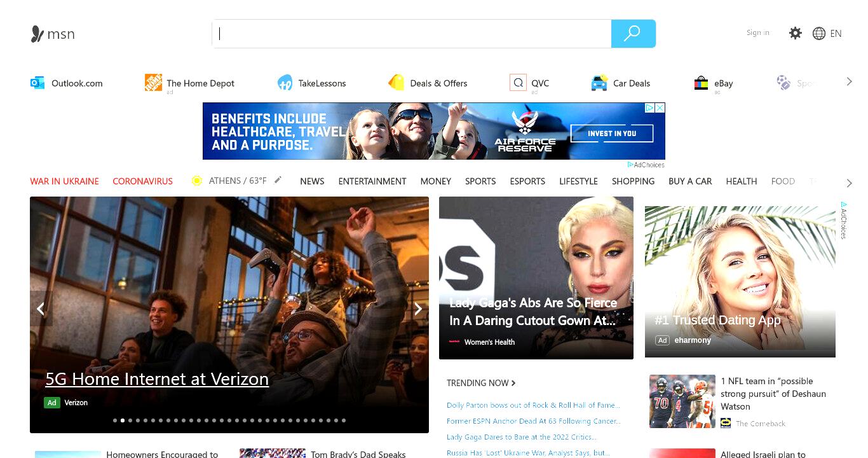The image size is (868, 458).
Task: Click The Home Depot orange logo
Action: [x=153, y=82]
